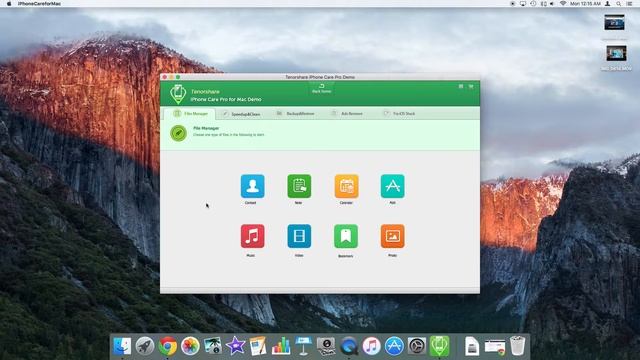Image resolution: width=640 pixels, height=360 pixels.
Task: Open App Store from the dock
Action: 394,346
